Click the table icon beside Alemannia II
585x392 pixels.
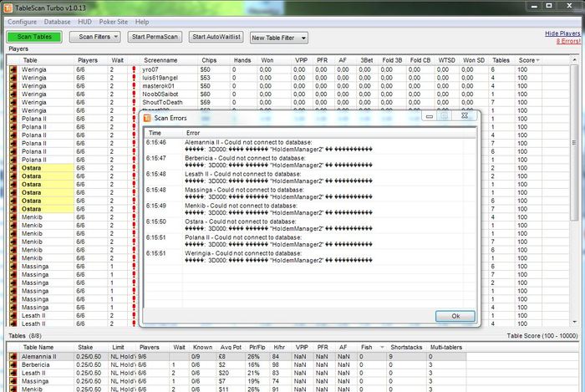coord(13,356)
